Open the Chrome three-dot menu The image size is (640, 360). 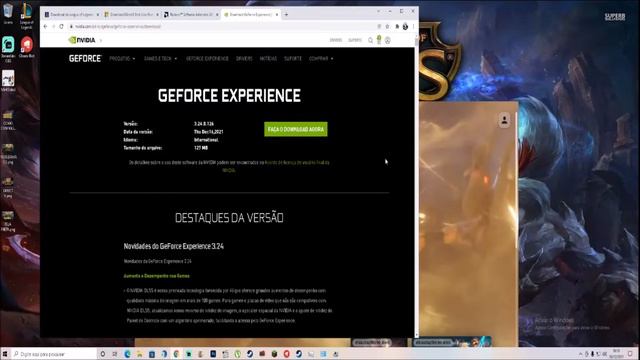pos(413,26)
